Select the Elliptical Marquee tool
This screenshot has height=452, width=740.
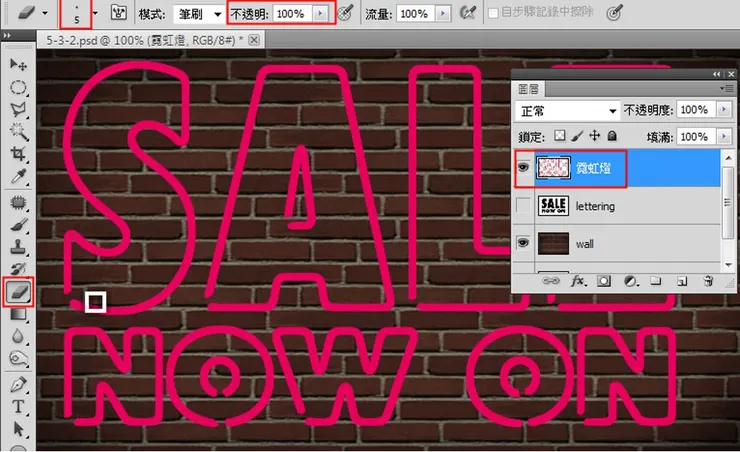pos(18,87)
